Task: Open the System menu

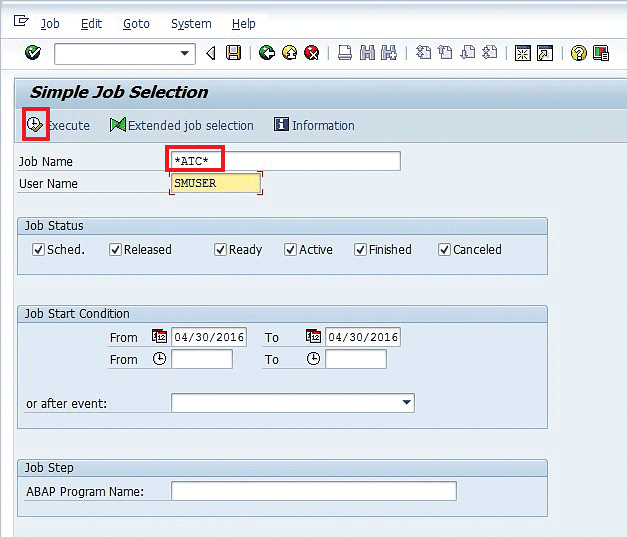Action: (x=191, y=23)
